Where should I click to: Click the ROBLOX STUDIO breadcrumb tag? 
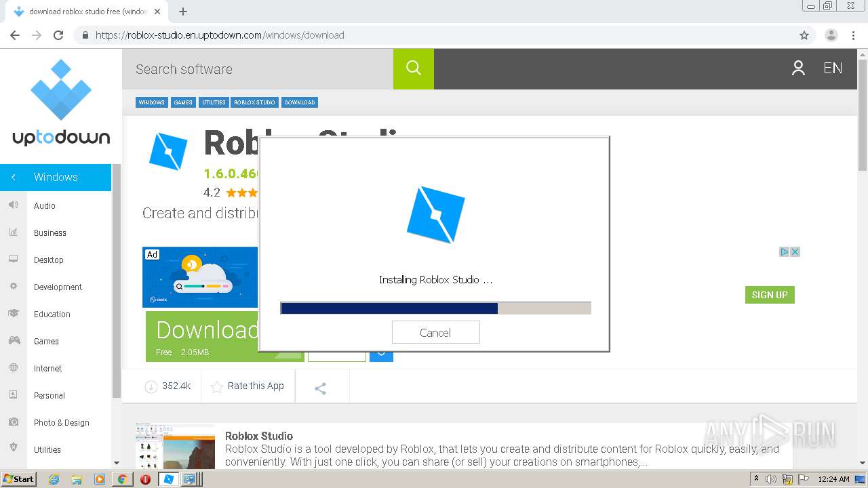255,102
